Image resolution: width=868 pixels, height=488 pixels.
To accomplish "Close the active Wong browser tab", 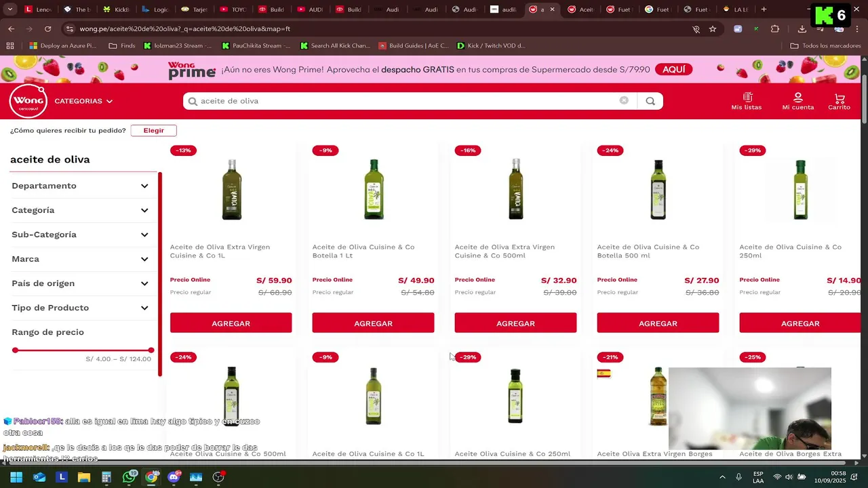I will click(x=552, y=9).
